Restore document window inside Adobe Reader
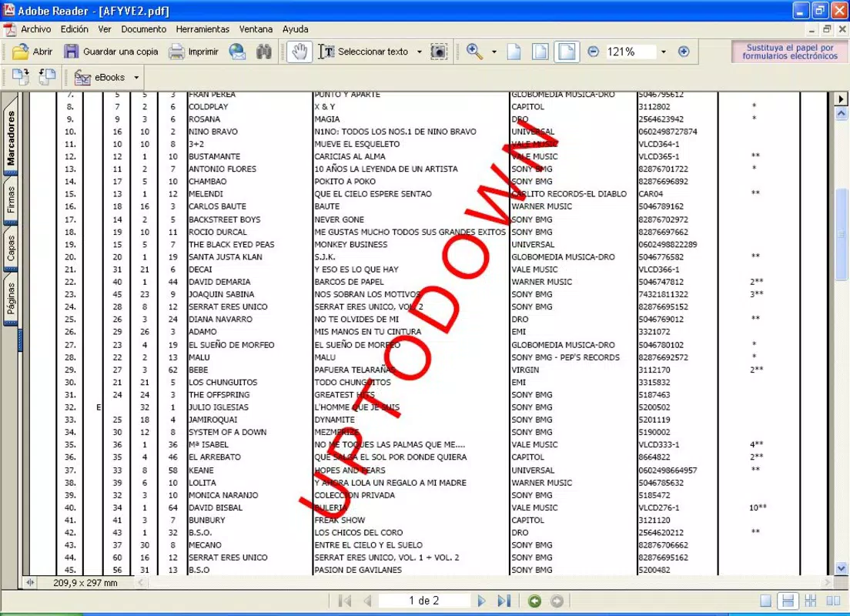Screen dimensions: 850x616 pyautogui.click(x=827, y=29)
